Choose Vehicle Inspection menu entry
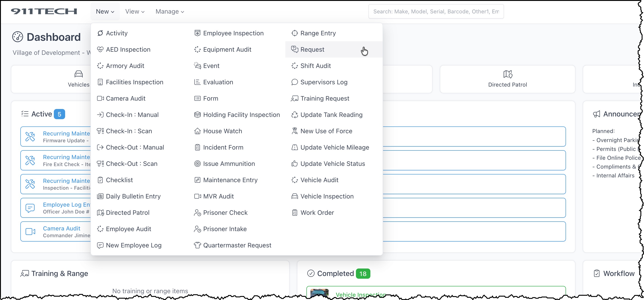Image resolution: width=644 pixels, height=300 pixels. click(327, 196)
